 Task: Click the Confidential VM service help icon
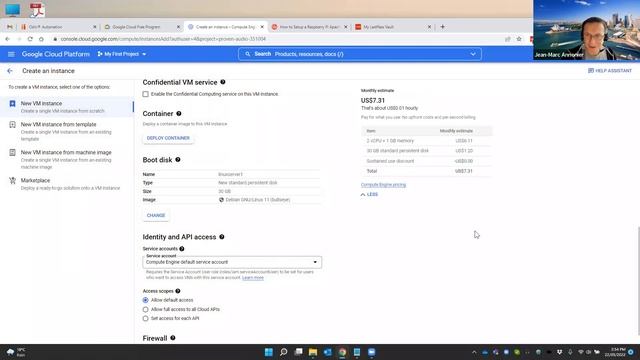223,82
